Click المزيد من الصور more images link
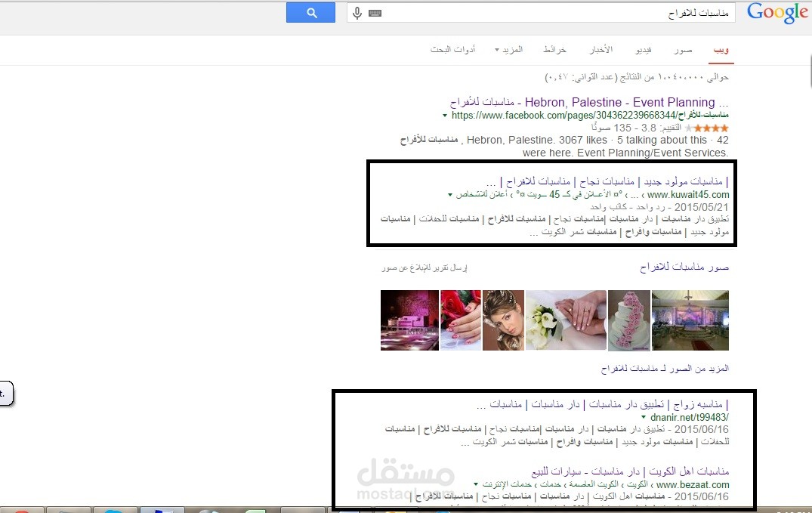Image resolution: width=812 pixels, height=513 pixels. 665,369
